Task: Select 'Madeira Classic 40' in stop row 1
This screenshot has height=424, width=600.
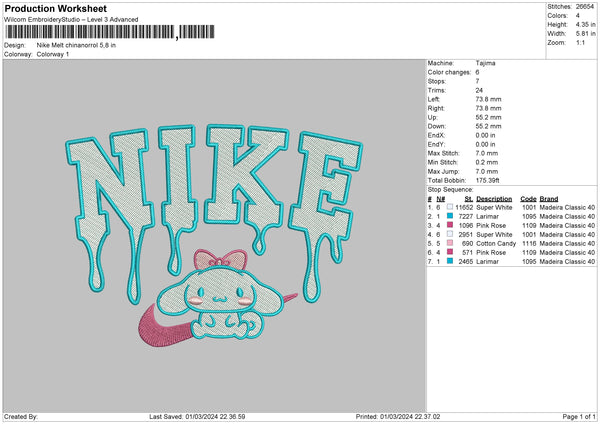Action: coord(567,207)
